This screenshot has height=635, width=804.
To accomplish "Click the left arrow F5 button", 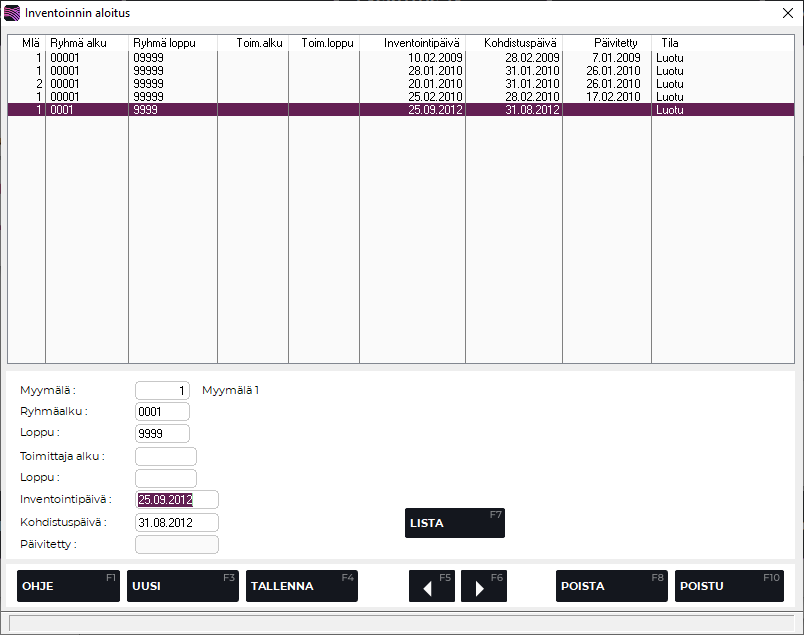I will tap(431, 586).
